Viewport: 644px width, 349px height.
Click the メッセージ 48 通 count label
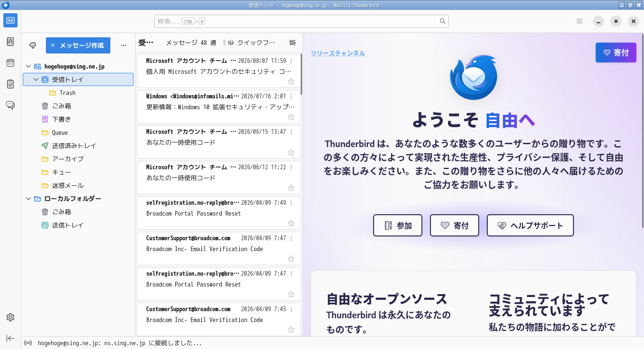coord(191,43)
